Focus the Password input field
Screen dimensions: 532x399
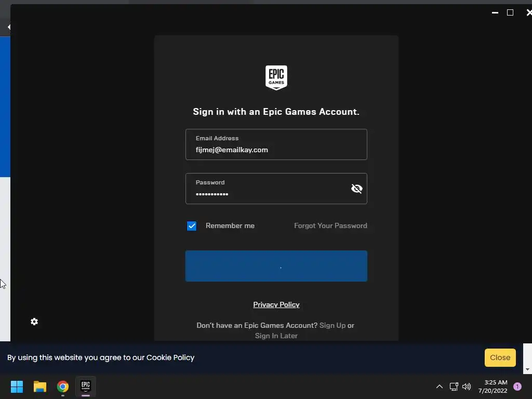(x=276, y=189)
